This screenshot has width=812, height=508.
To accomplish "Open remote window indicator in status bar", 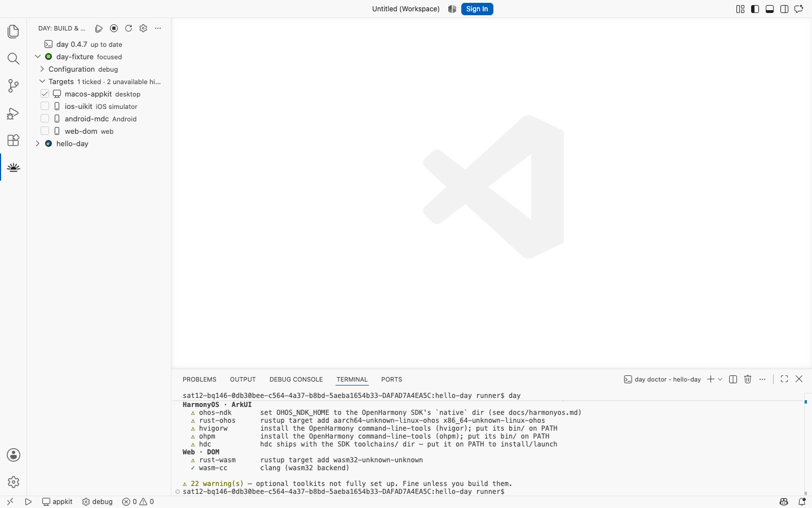I will [x=10, y=502].
